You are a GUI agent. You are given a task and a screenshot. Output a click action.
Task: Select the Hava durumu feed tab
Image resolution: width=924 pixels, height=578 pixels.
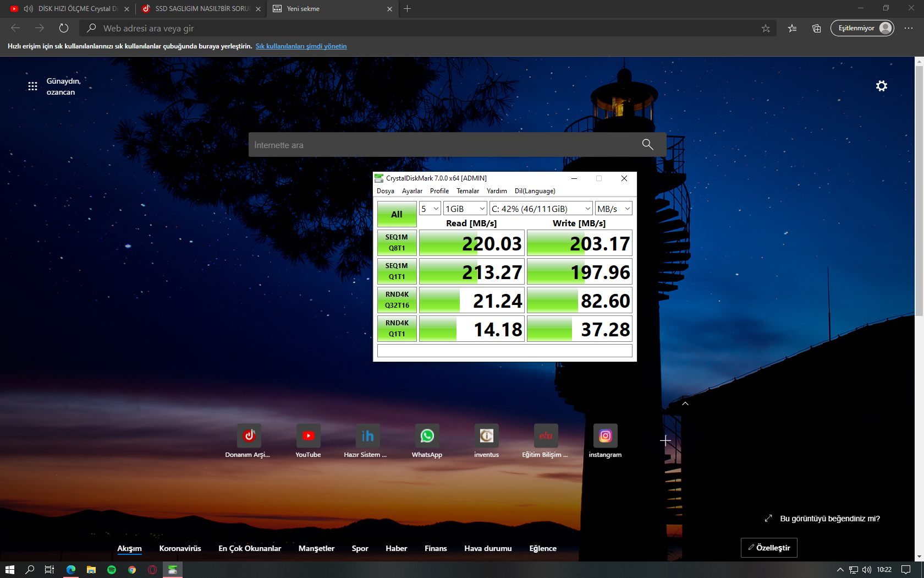click(488, 548)
